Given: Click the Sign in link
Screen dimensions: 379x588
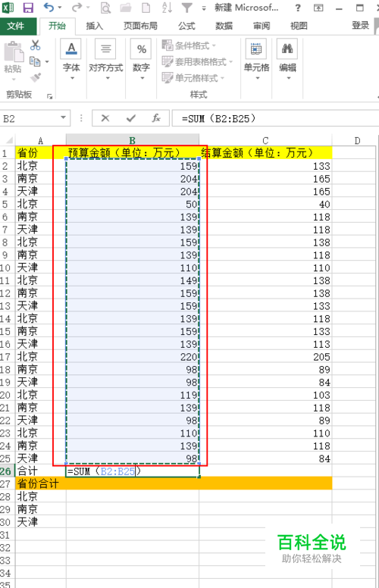Looking at the screenshot, I should [360, 25].
